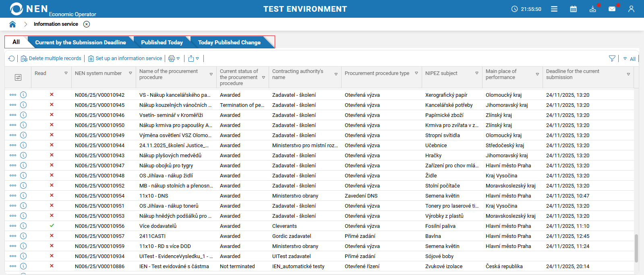The image size is (644, 275).
Task: Toggle read mark for N006/25/V00010959
Action: click(x=52, y=246)
